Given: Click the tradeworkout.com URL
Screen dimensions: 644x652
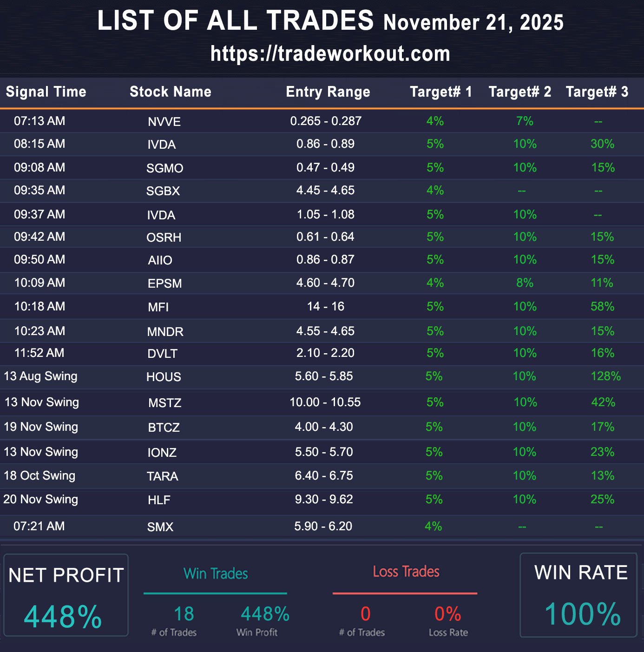Looking at the screenshot, I should click(x=330, y=53).
